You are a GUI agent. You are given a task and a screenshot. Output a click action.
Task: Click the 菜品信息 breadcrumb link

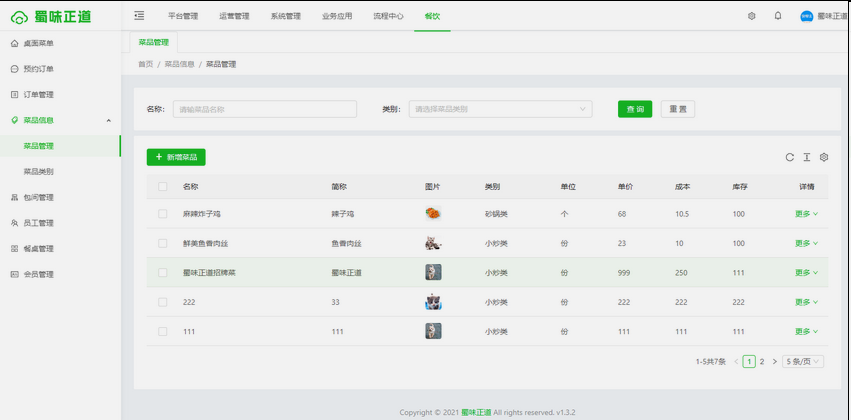[x=180, y=64]
